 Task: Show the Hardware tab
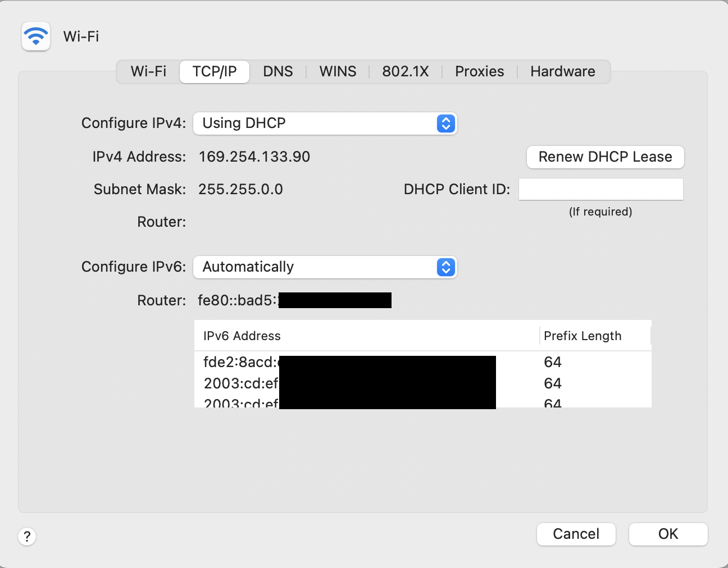coord(563,71)
